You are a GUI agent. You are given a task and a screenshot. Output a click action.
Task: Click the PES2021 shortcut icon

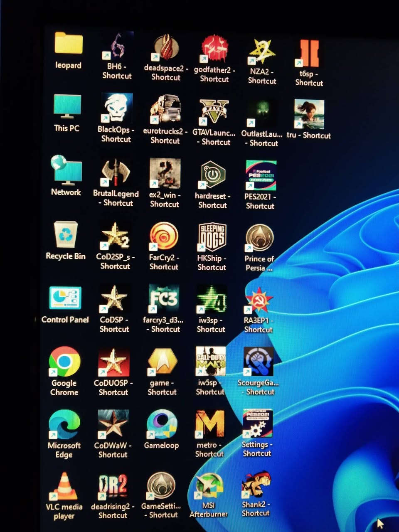coord(261,175)
